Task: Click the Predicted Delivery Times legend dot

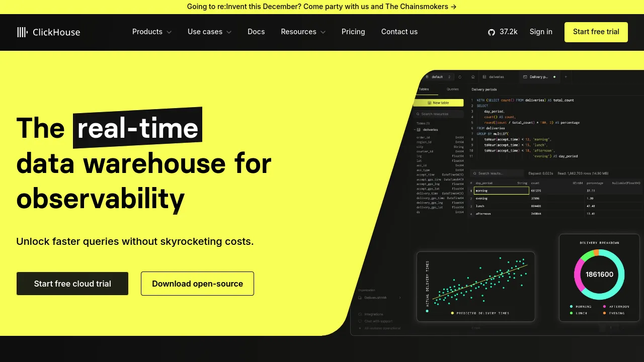Action: point(452,313)
